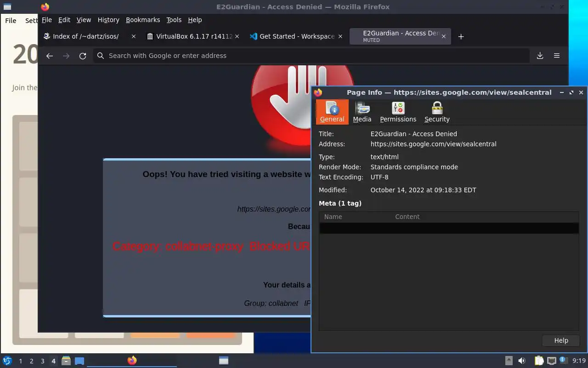Activate the Firefox taskbar entry
Screen dimensions: 588x368
click(x=132, y=361)
